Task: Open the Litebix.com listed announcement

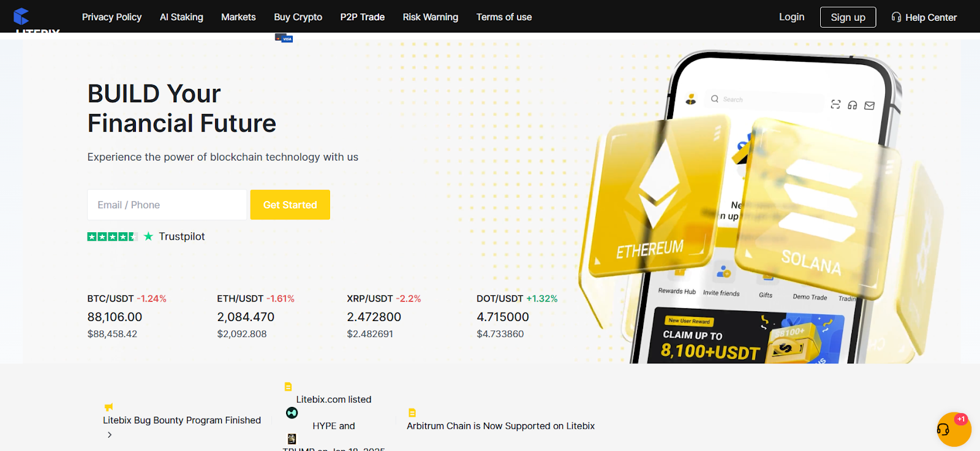Action: [334, 400]
